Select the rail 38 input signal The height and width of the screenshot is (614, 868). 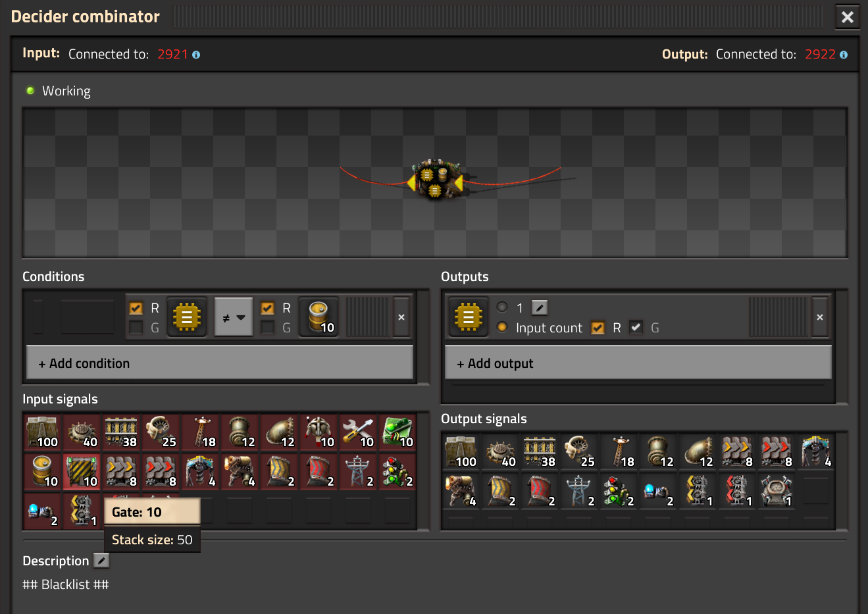pos(121,432)
